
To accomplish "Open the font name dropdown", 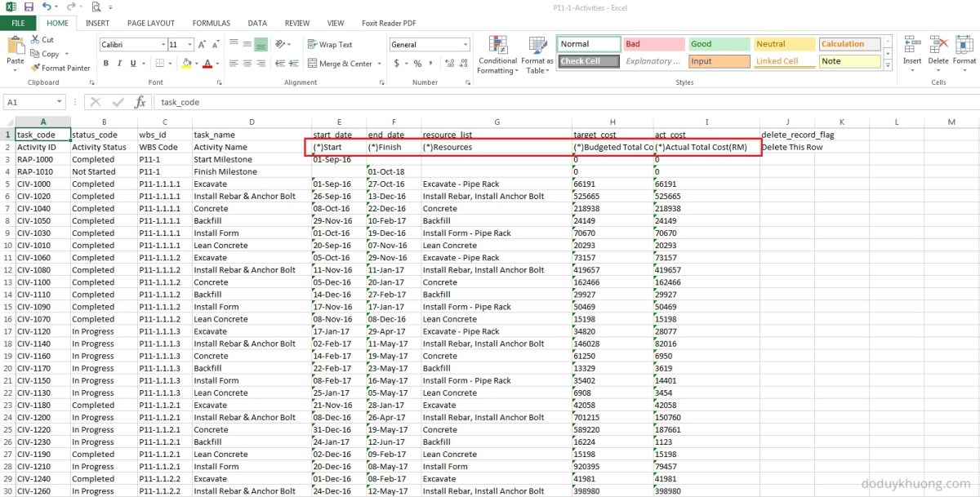I will pos(163,44).
